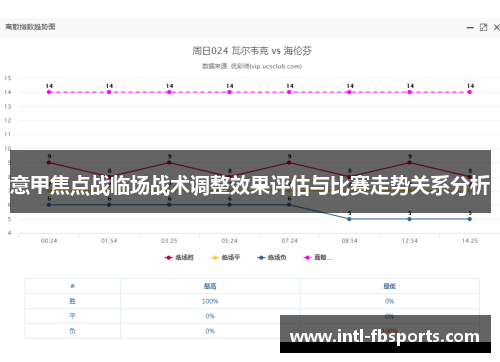Image resolution: width=500 pixels, height=362 pixels.
Task: Click the # table column header
Action: [72, 286]
